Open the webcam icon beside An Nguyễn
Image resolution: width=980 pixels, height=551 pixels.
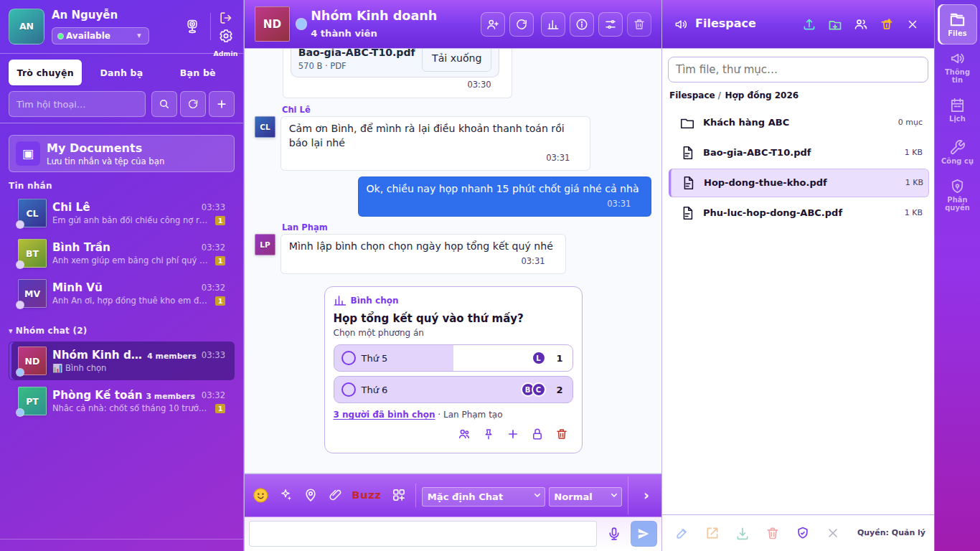tap(192, 27)
